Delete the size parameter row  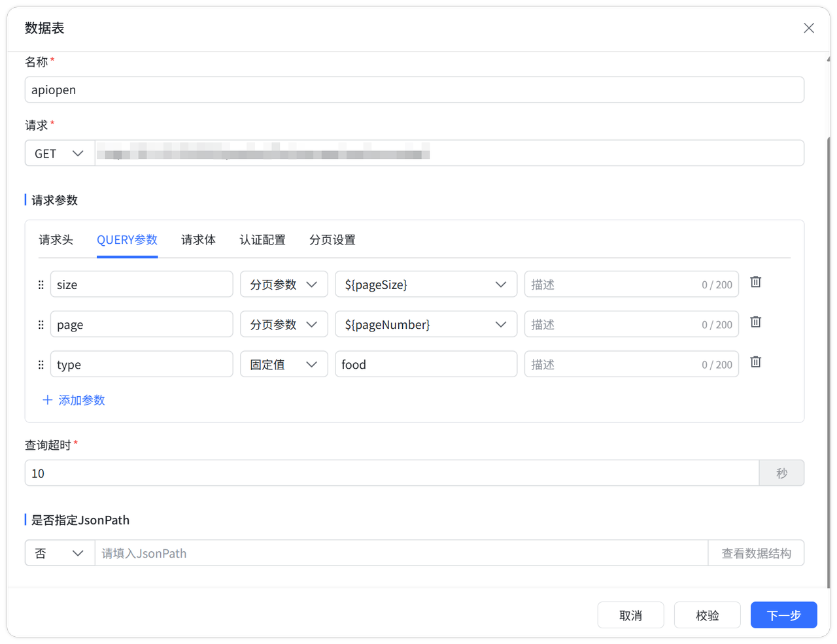(755, 282)
